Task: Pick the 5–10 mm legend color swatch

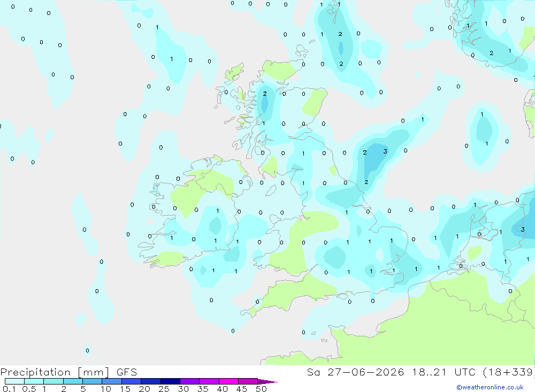Action: (x=93, y=381)
